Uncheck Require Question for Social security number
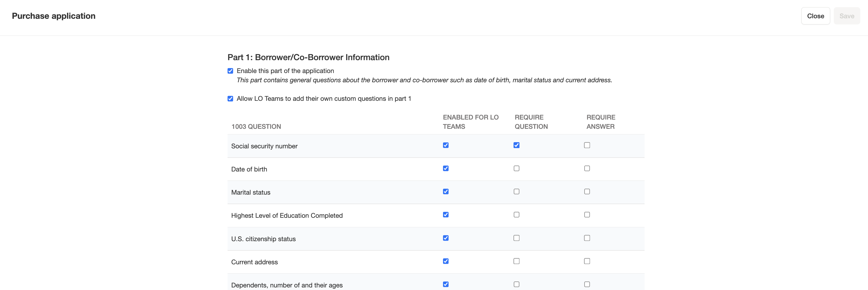 click(516, 145)
